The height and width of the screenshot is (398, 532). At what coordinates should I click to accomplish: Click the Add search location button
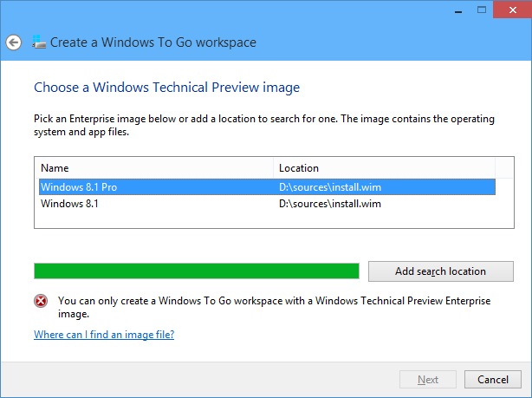441,271
